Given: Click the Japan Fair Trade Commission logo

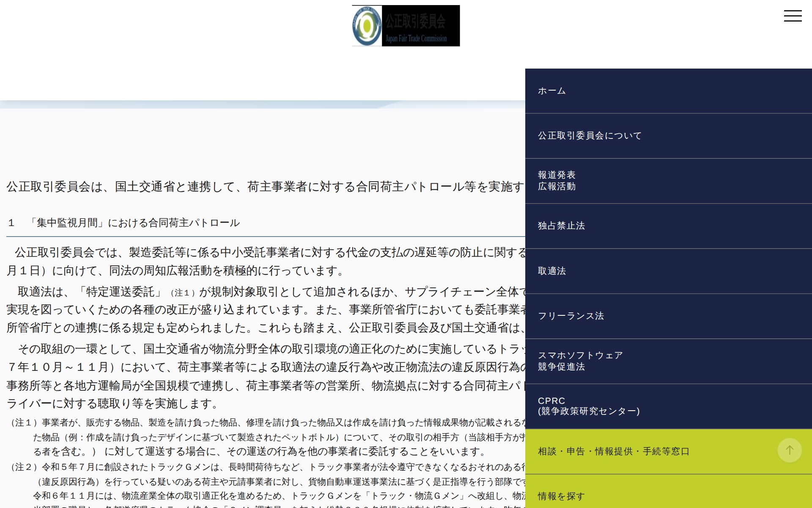Looking at the screenshot, I should (x=405, y=25).
